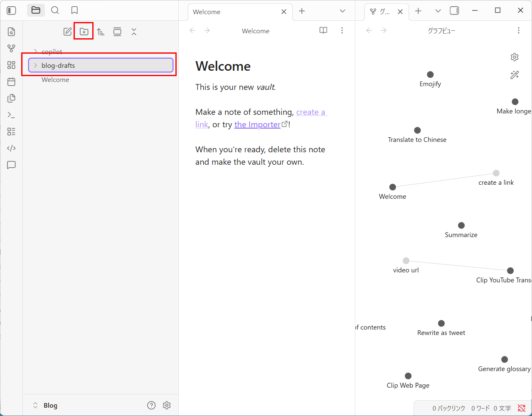
Task: Open the Blog vault switcher
Action: point(45,405)
